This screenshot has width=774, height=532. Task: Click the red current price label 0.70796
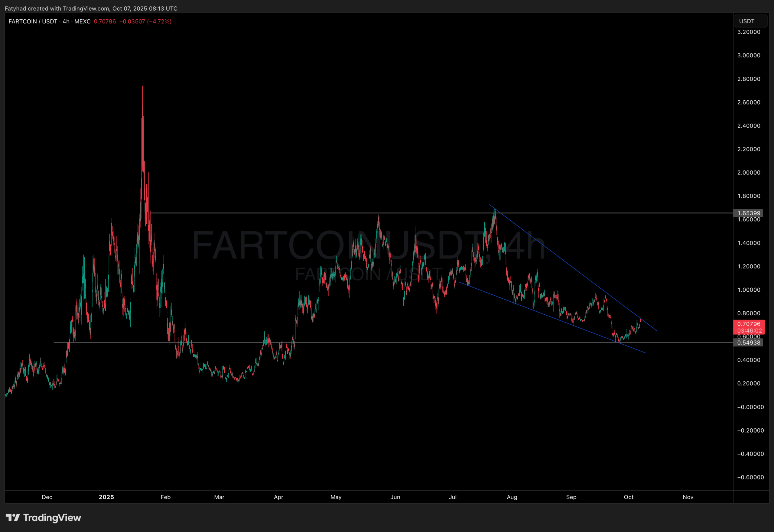(749, 324)
